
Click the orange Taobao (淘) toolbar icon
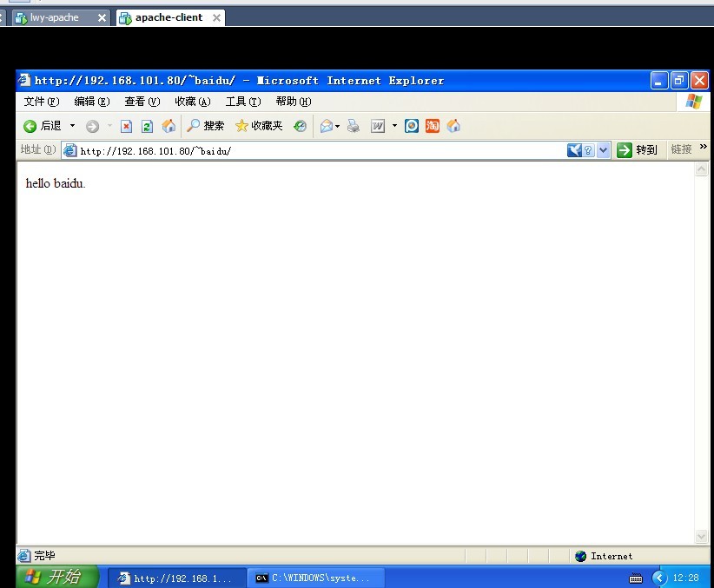point(432,126)
